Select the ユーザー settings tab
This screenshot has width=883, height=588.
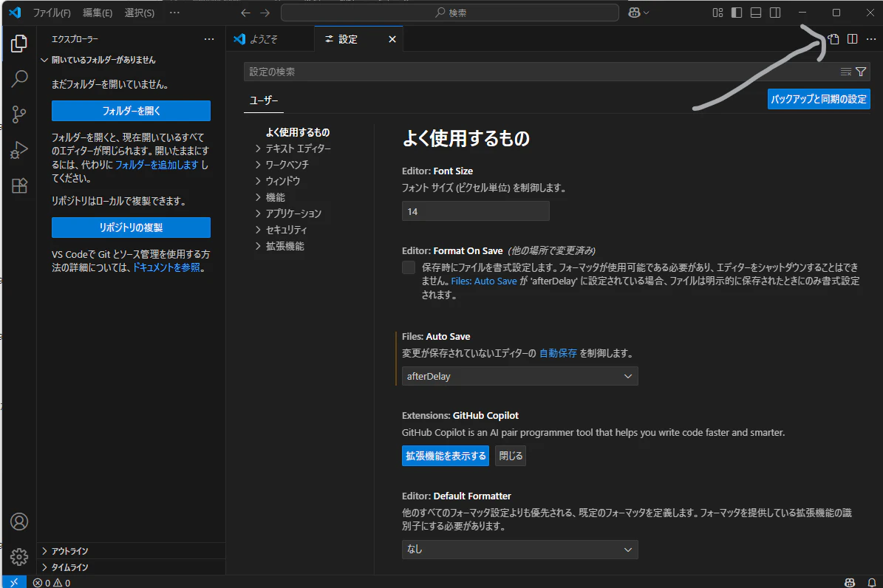tap(264, 100)
